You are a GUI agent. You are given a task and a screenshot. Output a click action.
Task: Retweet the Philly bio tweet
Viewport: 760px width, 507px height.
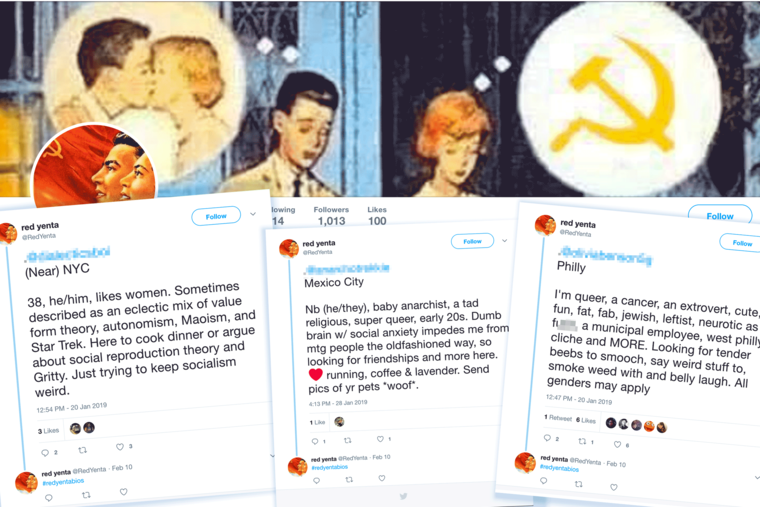pos(583,441)
